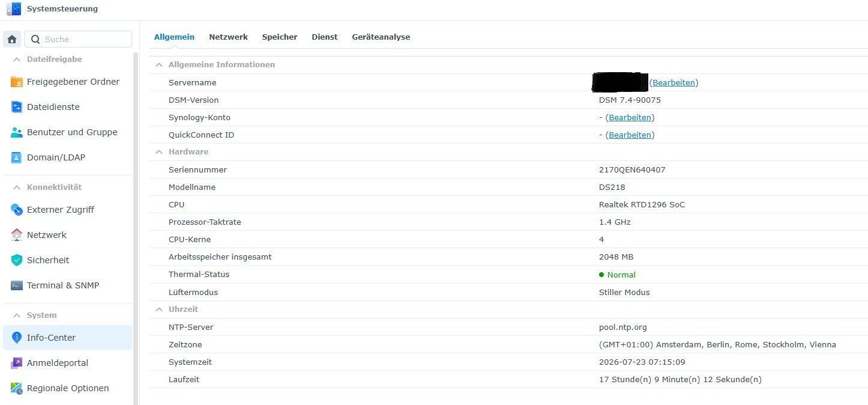
Task: Click the CPU-Kerne row label
Action: tap(190, 239)
